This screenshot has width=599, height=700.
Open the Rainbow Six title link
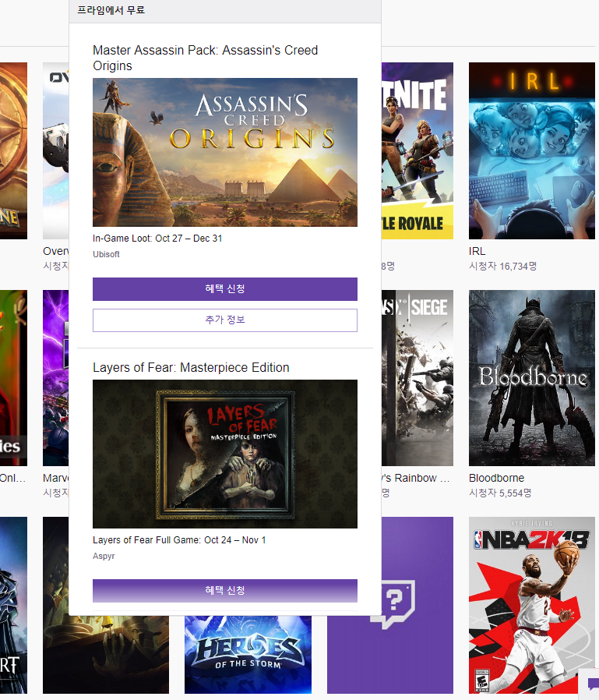(416, 478)
